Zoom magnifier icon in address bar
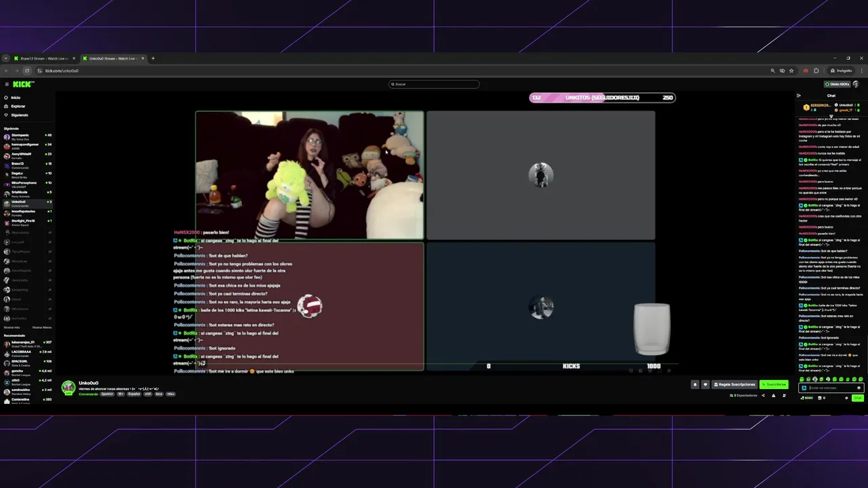 [x=772, y=70]
